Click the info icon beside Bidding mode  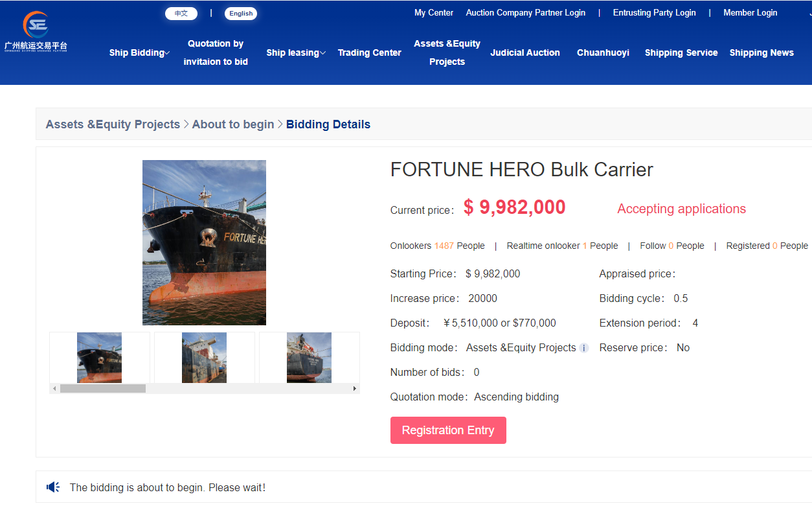tap(583, 348)
